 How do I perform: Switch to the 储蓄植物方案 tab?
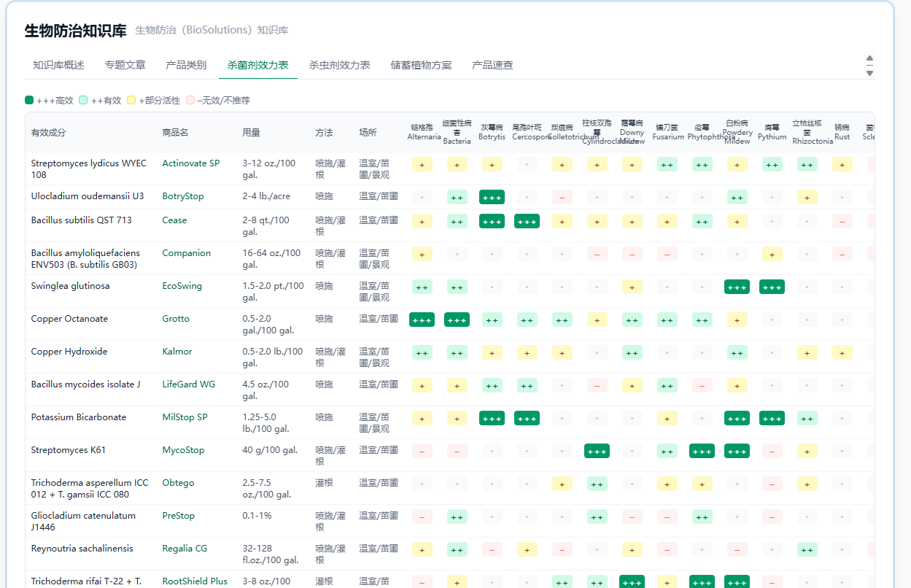pyautogui.click(x=421, y=65)
